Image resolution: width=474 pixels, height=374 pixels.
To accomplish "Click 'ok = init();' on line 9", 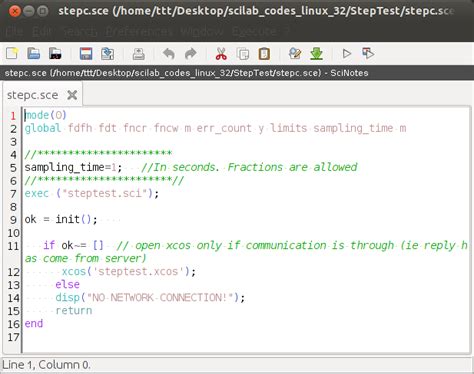I will click(x=61, y=219).
